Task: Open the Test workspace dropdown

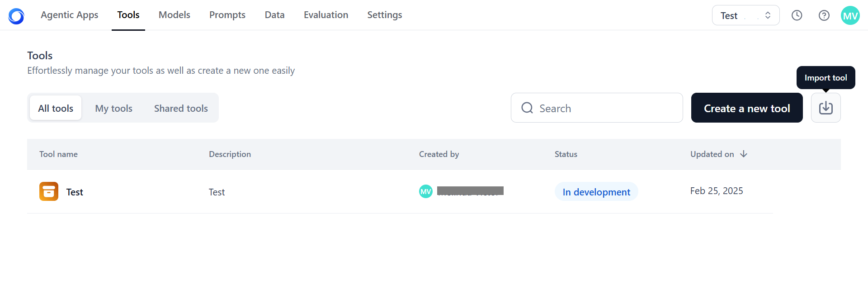Action: click(746, 15)
